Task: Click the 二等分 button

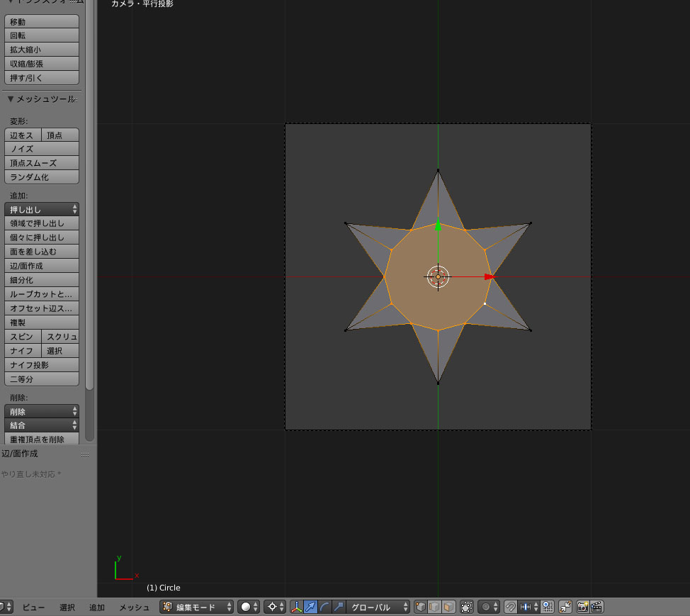Action: click(x=42, y=379)
